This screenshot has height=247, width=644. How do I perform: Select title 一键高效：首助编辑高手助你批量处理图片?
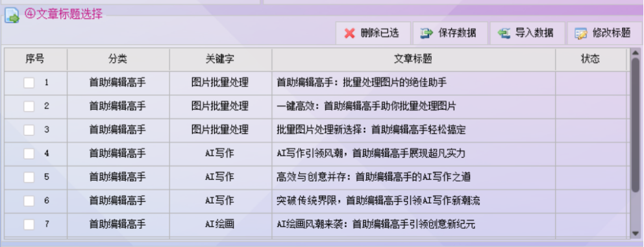coord(366,107)
